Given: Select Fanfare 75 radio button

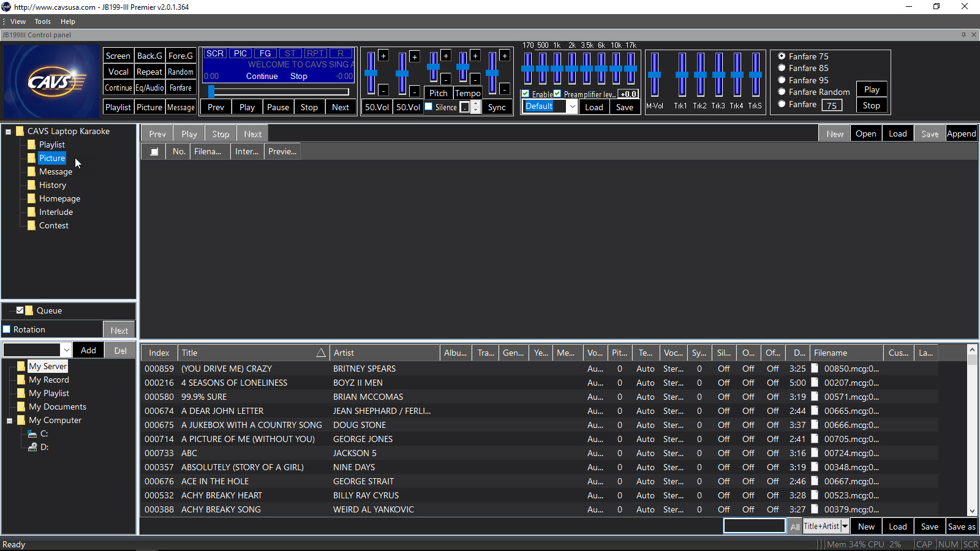Looking at the screenshot, I should point(782,56).
